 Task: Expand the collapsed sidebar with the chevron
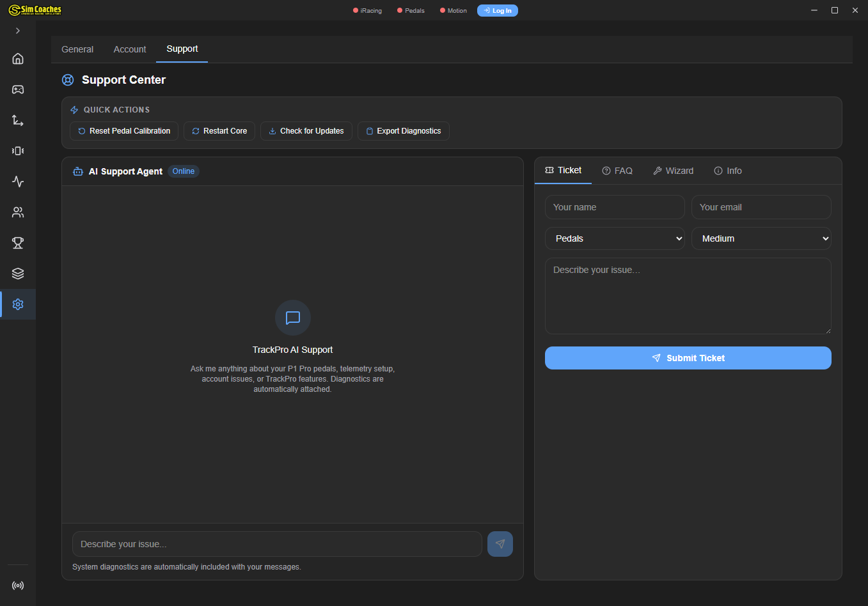pos(17,30)
